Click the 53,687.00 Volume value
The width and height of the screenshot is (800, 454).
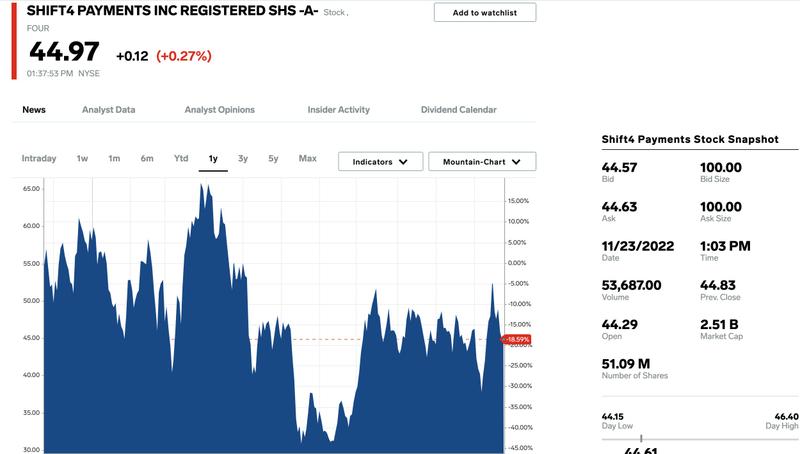(x=632, y=285)
